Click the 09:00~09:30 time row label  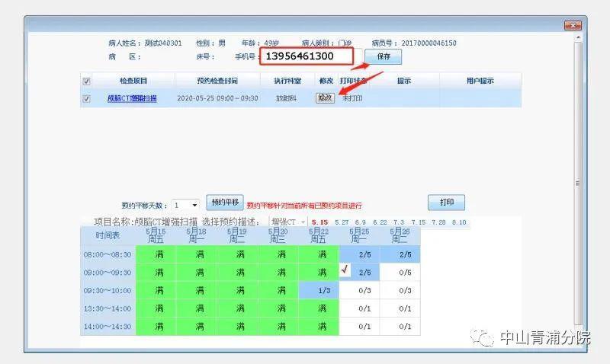(x=108, y=273)
